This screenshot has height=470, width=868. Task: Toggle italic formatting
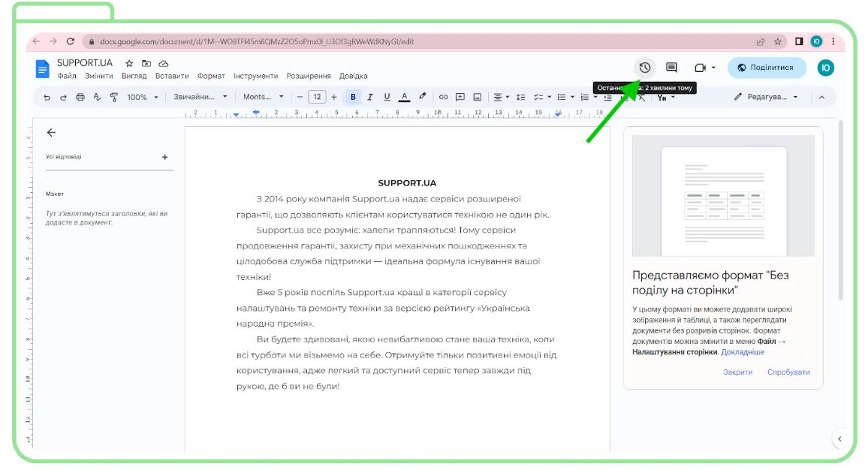[369, 97]
